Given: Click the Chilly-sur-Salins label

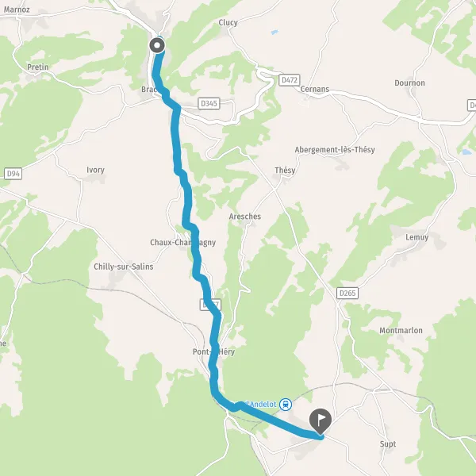Looking at the screenshot, I should tap(124, 267).
